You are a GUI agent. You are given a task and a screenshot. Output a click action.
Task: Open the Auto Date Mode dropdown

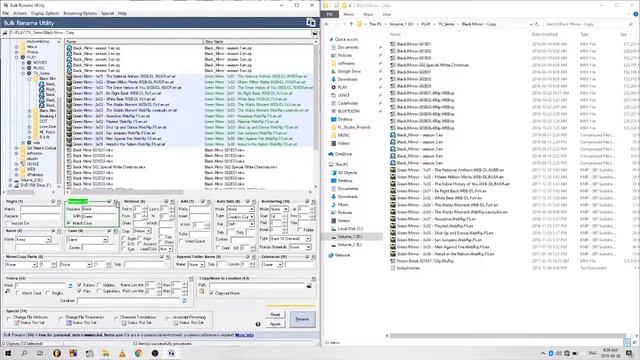pyautogui.click(x=240, y=209)
